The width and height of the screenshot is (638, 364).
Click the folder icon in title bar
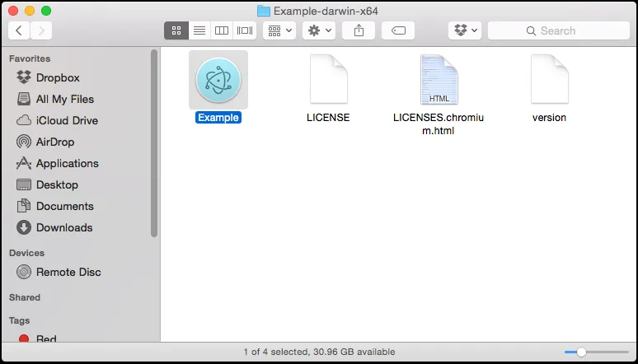click(x=264, y=11)
